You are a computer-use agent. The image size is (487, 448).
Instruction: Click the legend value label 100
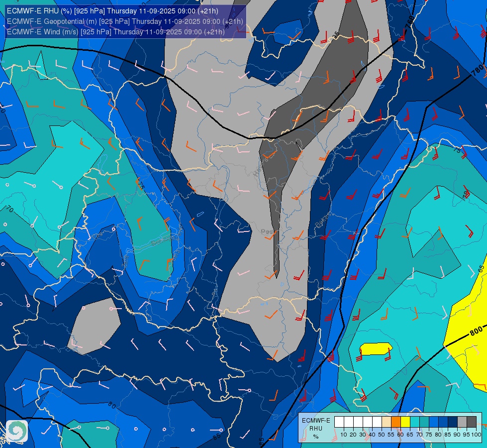coord(476,435)
